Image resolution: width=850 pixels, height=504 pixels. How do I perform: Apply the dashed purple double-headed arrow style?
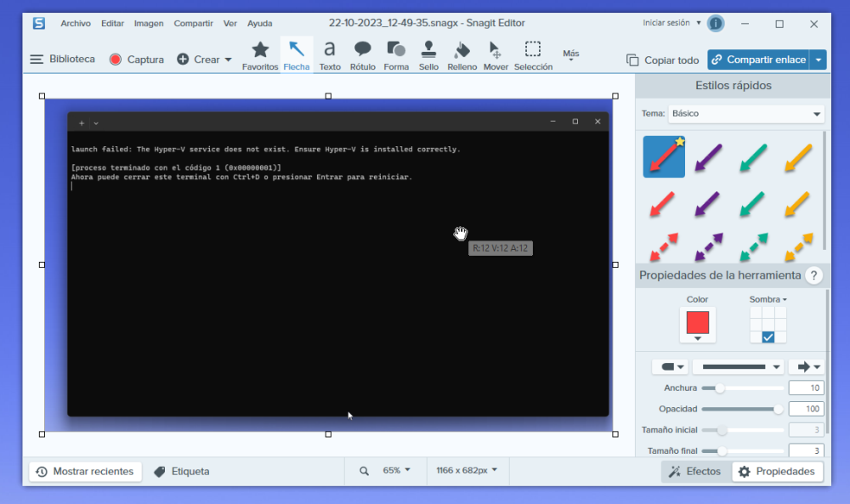[709, 246]
